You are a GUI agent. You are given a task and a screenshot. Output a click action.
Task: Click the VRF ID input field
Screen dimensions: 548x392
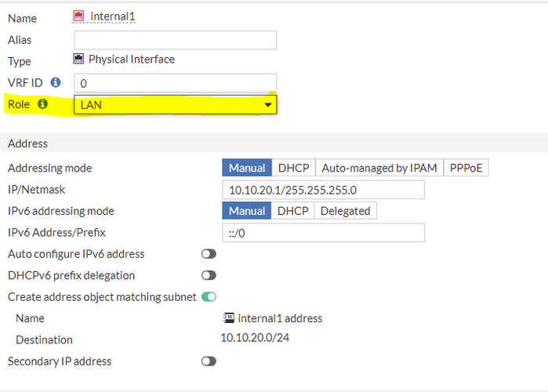coord(175,82)
